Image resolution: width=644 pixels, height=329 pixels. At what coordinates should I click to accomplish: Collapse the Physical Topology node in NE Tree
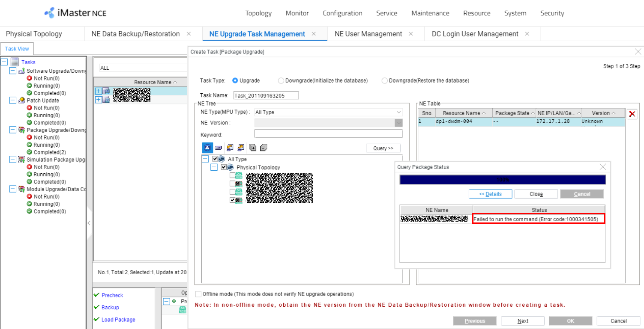point(214,167)
